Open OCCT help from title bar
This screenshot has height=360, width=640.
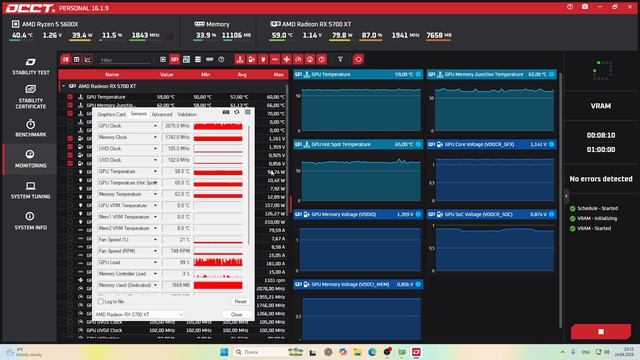click(x=570, y=7)
